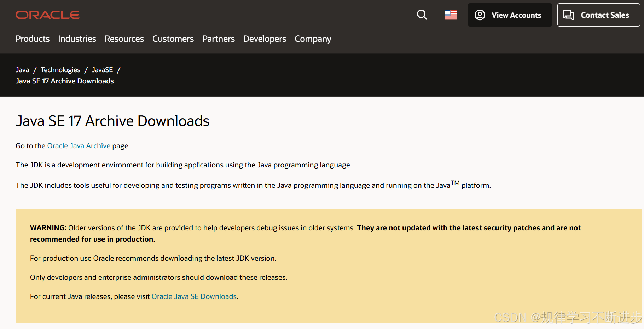Click the Java breadcrumb link
This screenshot has width=644, height=329.
22,70
